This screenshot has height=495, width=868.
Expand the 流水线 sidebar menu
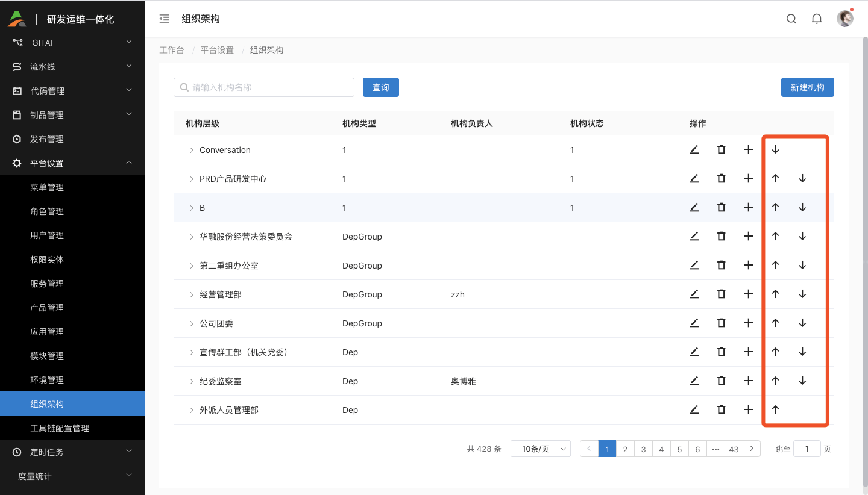point(72,67)
